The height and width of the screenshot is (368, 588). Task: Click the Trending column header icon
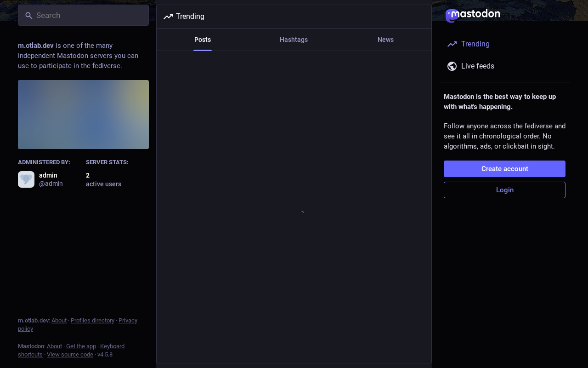point(168,17)
